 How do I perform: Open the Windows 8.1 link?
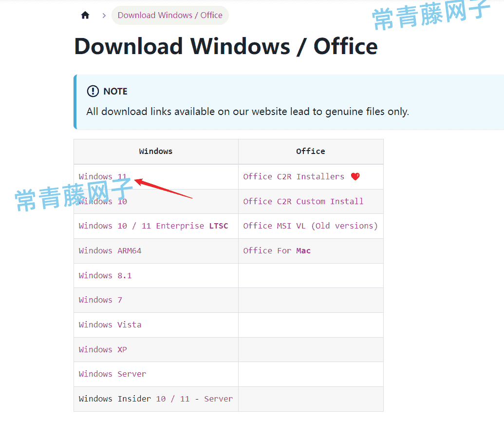click(x=105, y=276)
